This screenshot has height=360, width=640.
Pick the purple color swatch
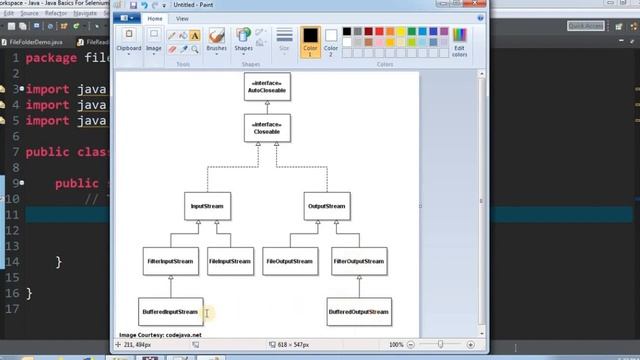coord(444,31)
